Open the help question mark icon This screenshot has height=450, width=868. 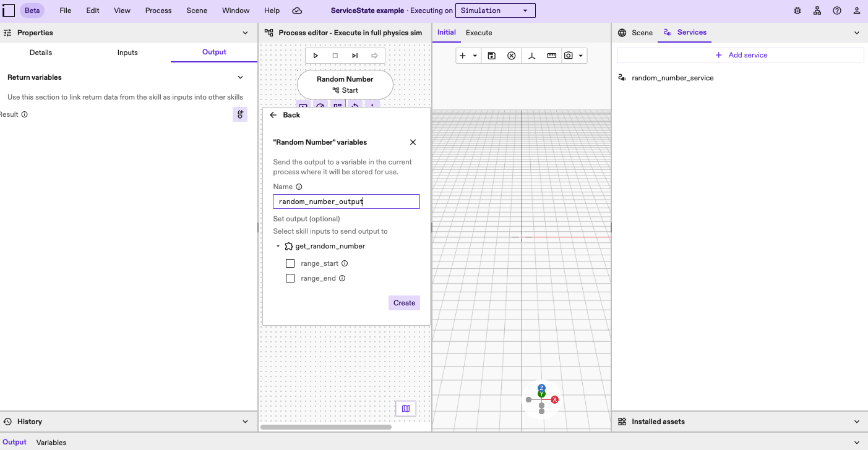point(837,11)
